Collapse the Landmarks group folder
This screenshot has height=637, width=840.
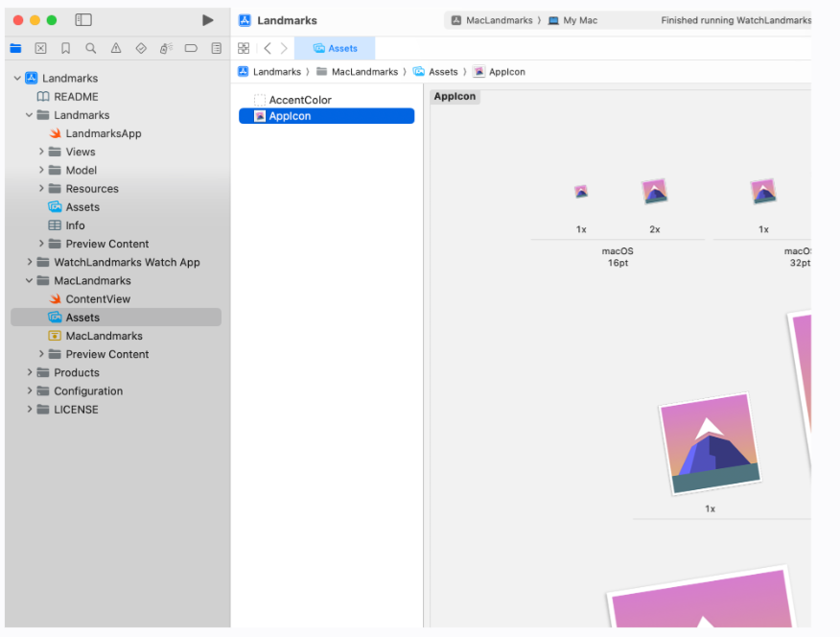coord(29,115)
